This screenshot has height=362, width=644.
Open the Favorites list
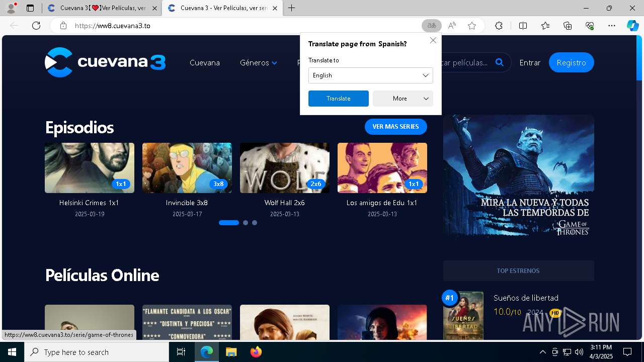click(x=545, y=26)
